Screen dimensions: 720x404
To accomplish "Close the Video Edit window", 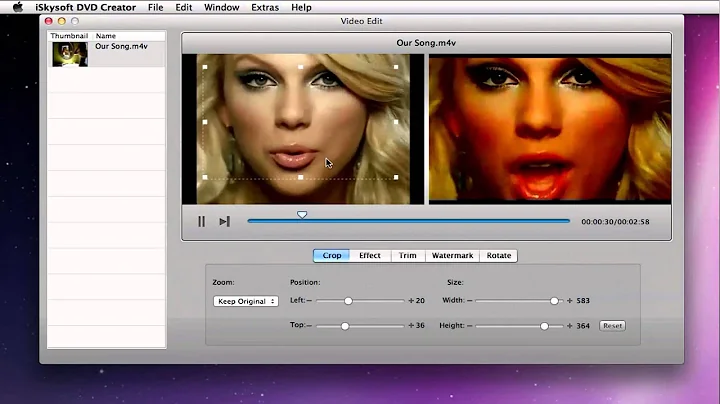I will tap(49, 21).
